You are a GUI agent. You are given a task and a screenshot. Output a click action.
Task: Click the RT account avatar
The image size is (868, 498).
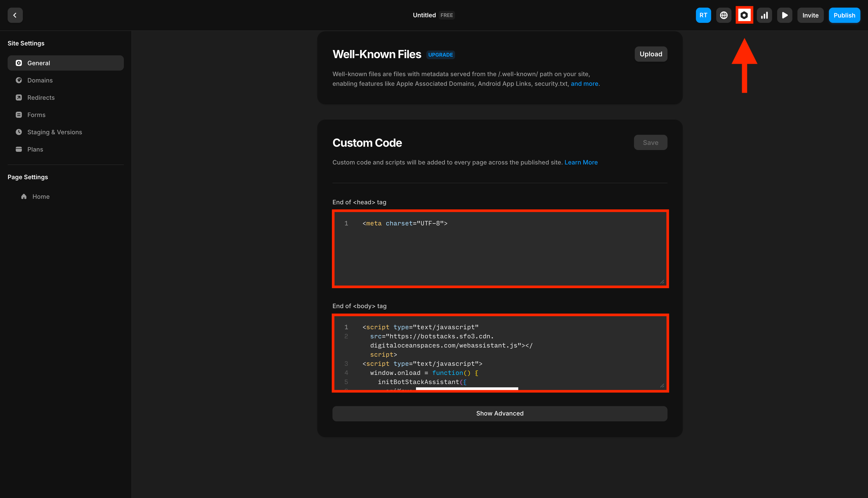point(704,15)
